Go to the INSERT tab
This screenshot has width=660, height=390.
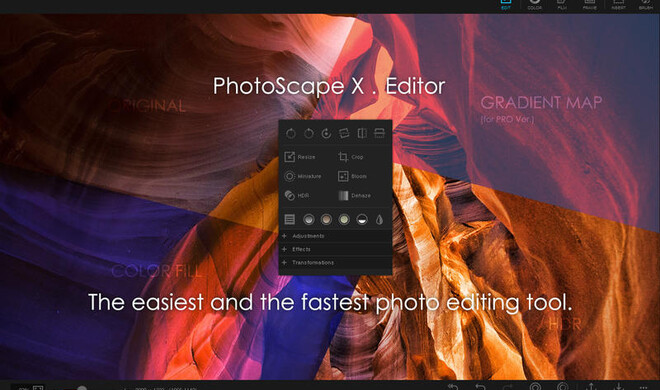618,5
